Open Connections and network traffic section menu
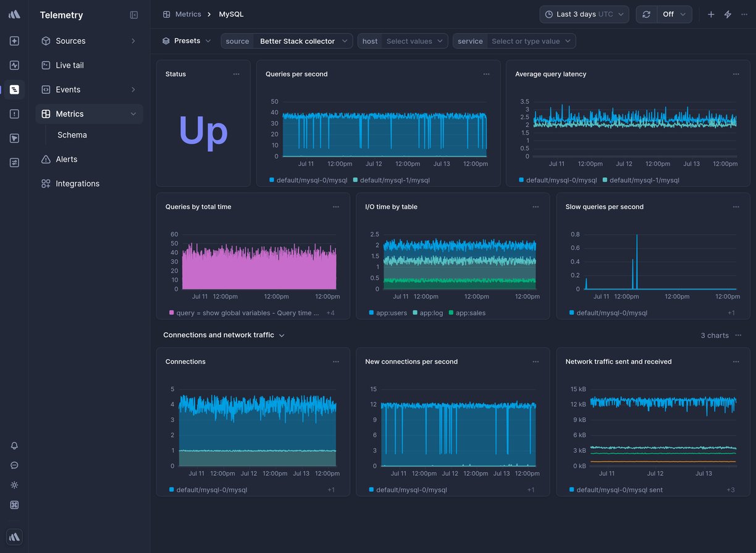 point(738,335)
